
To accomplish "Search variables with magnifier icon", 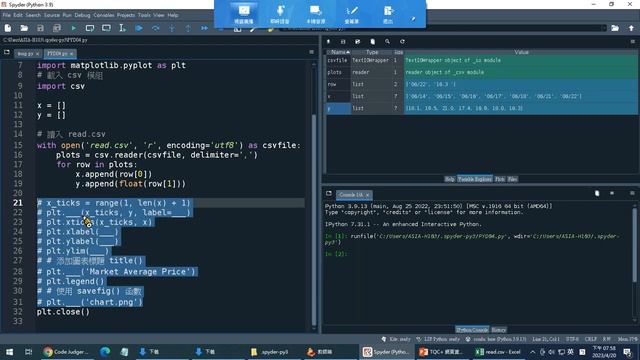I will pyautogui.click(x=387, y=42).
